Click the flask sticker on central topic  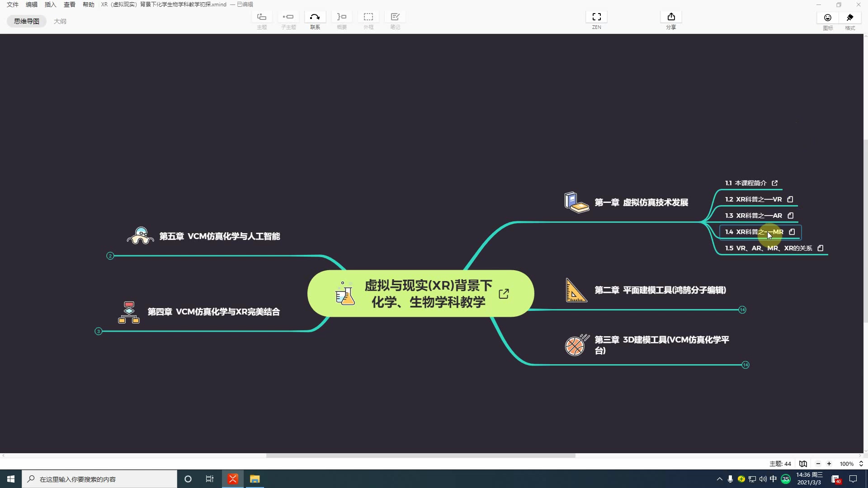[x=345, y=293]
